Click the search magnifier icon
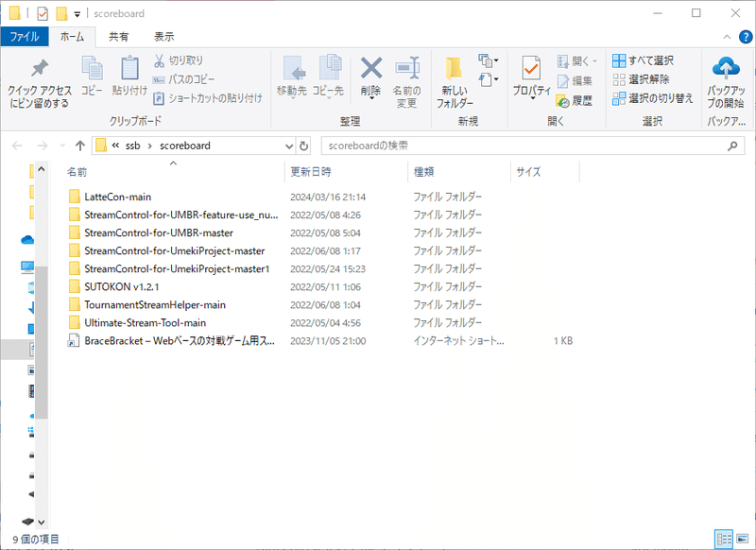Screen dimensions: 756x550 [x=732, y=146]
